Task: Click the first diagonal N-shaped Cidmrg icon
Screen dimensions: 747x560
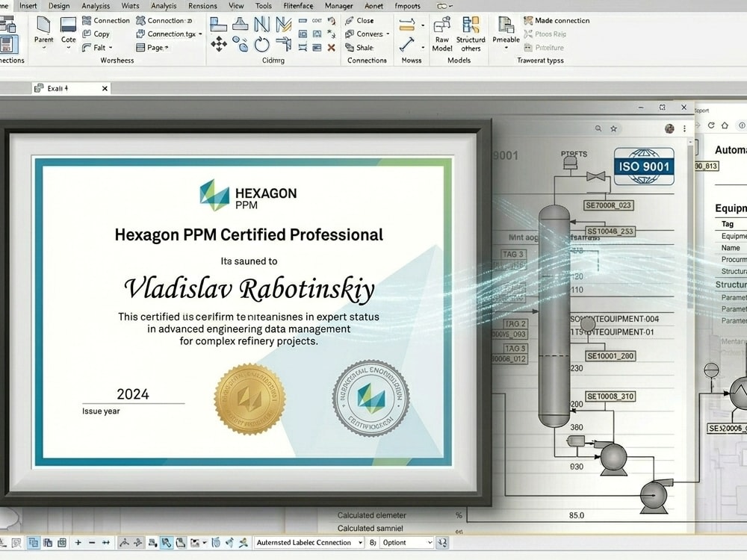Action: [261, 25]
